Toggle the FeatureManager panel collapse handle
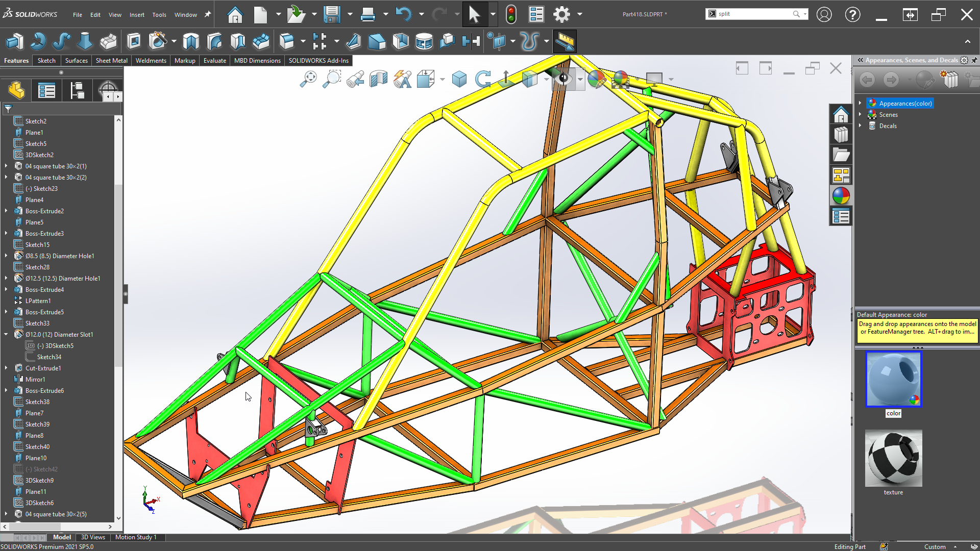The image size is (980, 551). point(126,294)
